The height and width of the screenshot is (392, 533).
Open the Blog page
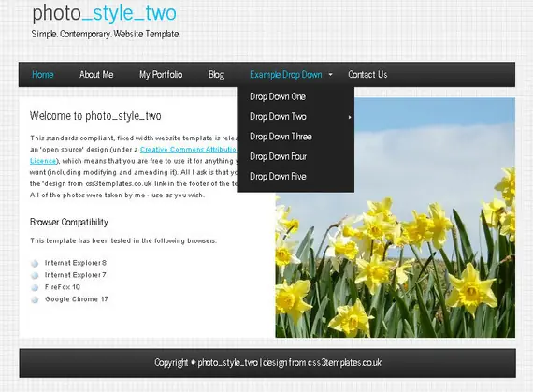pos(216,75)
